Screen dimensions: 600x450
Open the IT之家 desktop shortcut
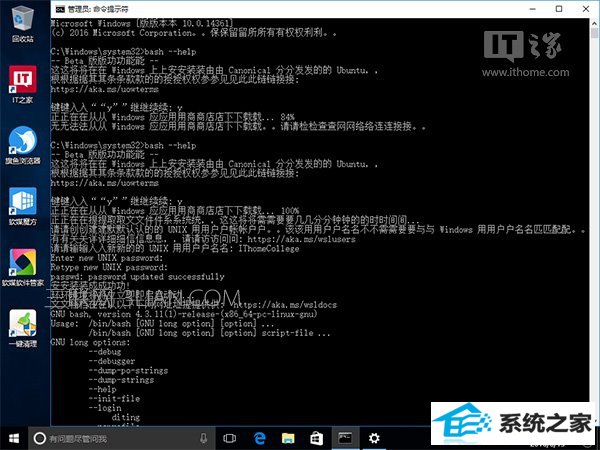(x=23, y=84)
